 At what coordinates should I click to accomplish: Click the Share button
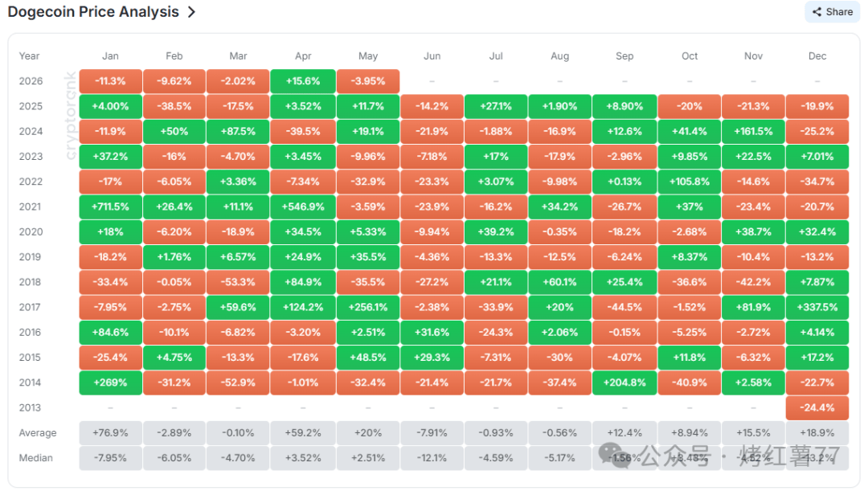click(832, 11)
